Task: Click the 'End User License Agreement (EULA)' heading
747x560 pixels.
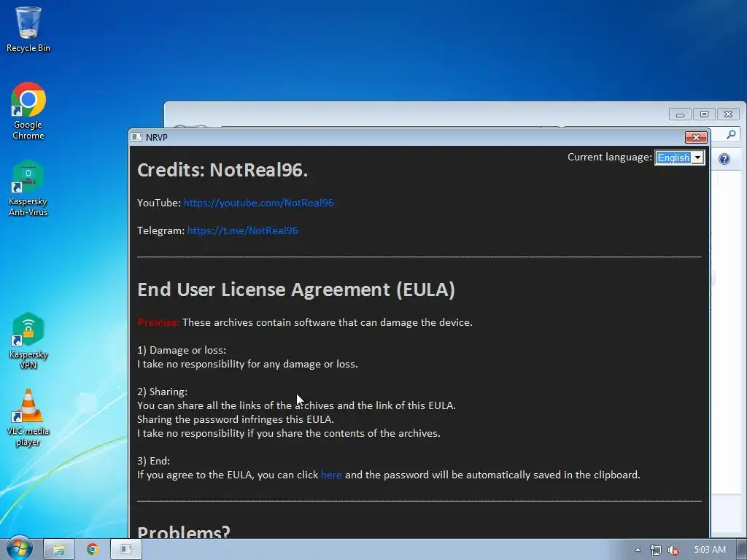Action: 296,289
